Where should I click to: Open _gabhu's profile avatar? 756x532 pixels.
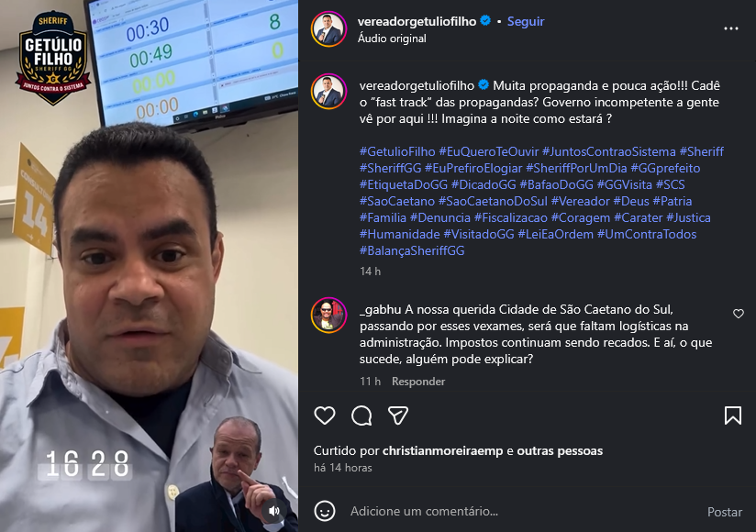point(328,316)
